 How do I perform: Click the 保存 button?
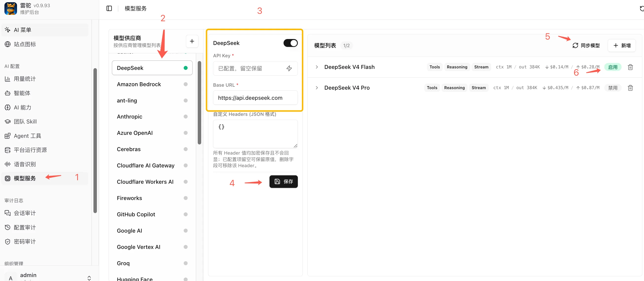284,181
